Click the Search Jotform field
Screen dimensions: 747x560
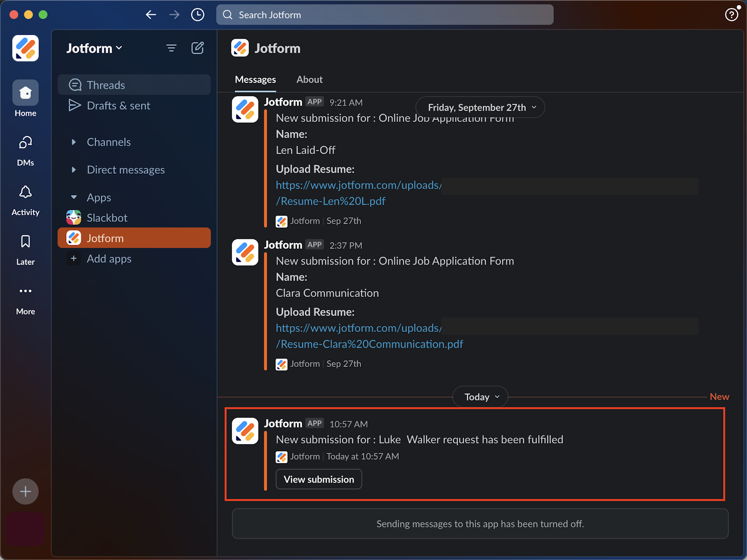click(385, 15)
